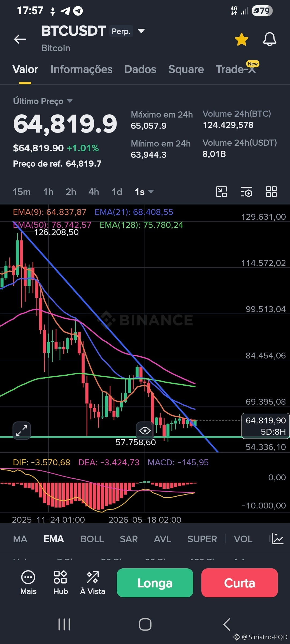This screenshot has width=290, height=644.
Task: Expand the 1s interval dropdown
Action: (144, 192)
